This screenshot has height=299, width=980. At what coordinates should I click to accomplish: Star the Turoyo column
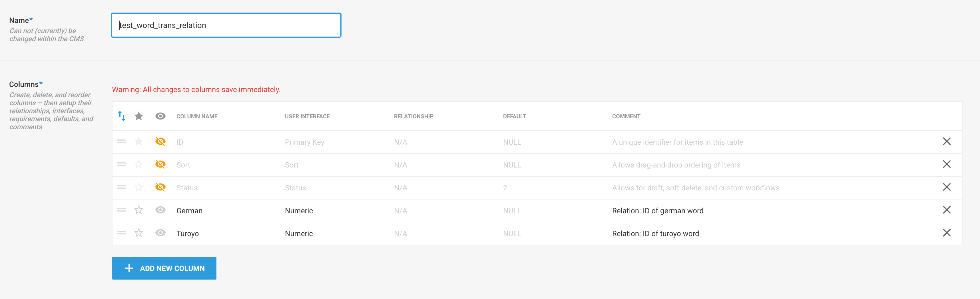point(139,233)
